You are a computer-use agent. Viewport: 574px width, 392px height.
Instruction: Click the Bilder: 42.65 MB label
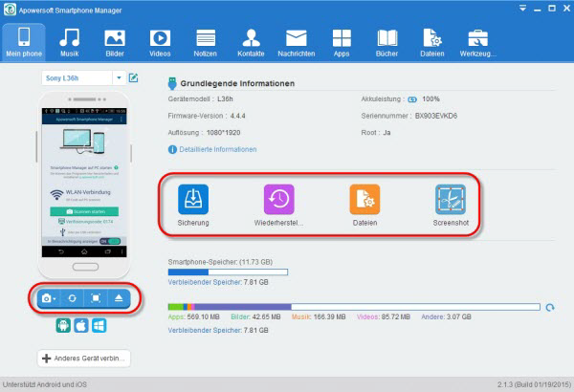click(x=255, y=317)
